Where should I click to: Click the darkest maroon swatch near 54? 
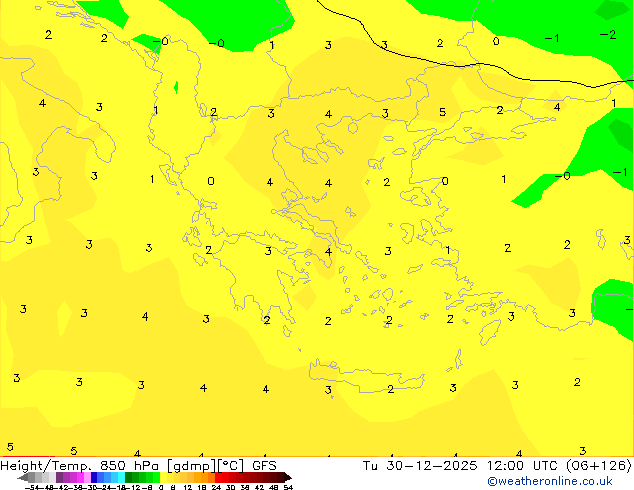coord(281,477)
